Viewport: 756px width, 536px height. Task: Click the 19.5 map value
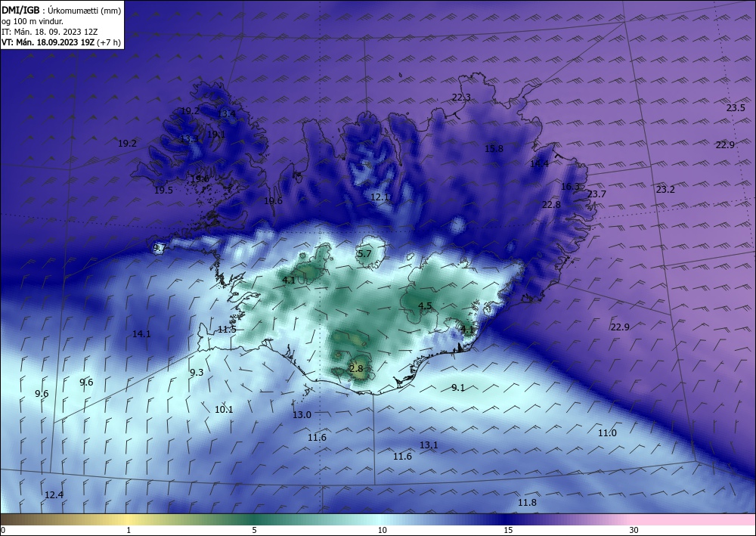163,191
